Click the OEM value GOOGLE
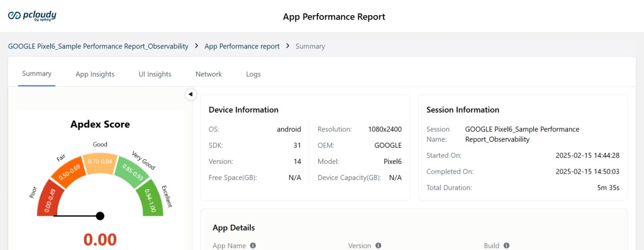 point(387,145)
